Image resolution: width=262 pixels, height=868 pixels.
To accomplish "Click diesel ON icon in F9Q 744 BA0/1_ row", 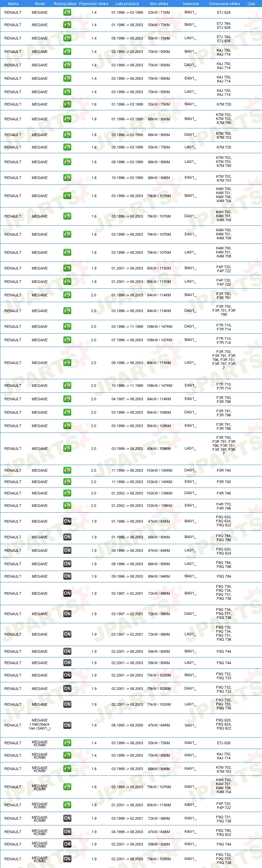I will coord(67,651).
